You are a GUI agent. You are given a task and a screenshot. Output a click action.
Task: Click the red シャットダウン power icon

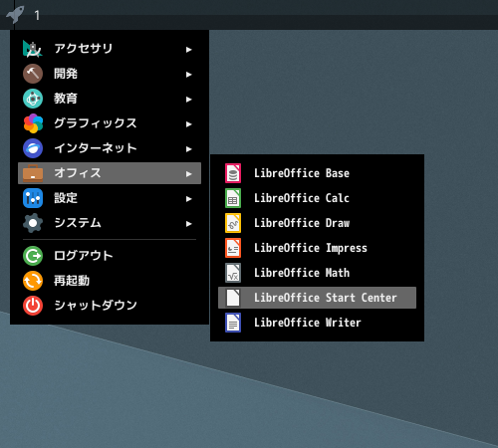point(33,306)
